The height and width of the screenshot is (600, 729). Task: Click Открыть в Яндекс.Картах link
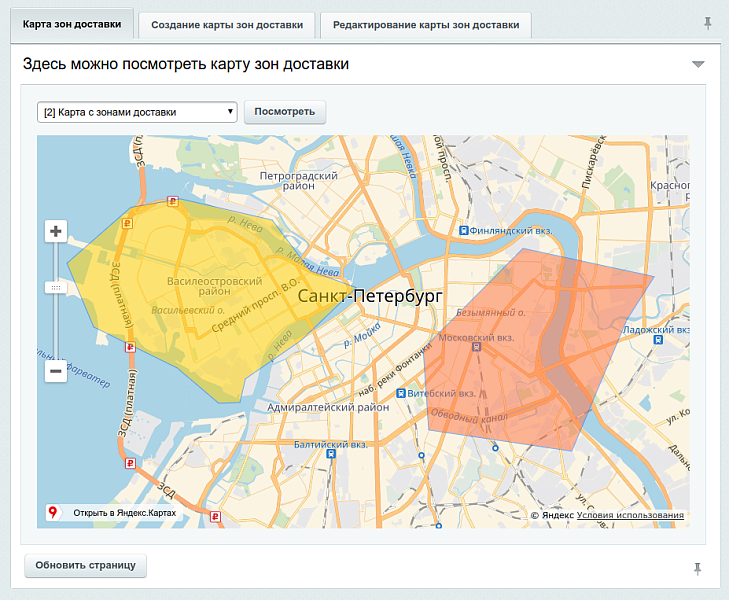point(124,513)
